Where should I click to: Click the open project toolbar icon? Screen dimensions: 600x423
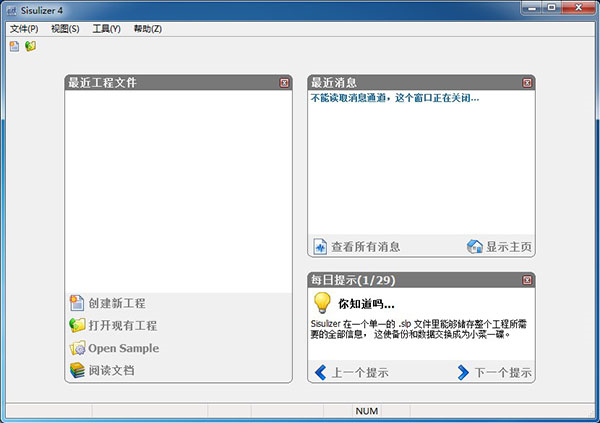click(x=31, y=46)
